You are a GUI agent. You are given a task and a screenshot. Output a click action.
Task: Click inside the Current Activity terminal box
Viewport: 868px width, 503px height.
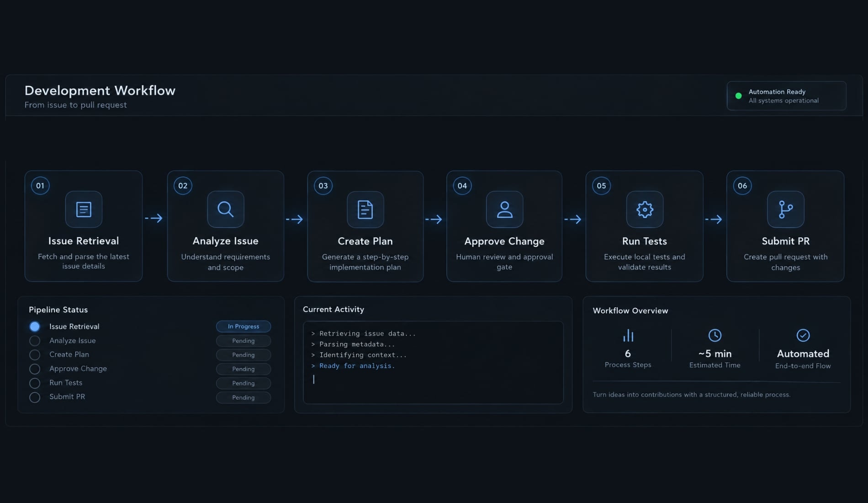pyautogui.click(x=433, y=363)
